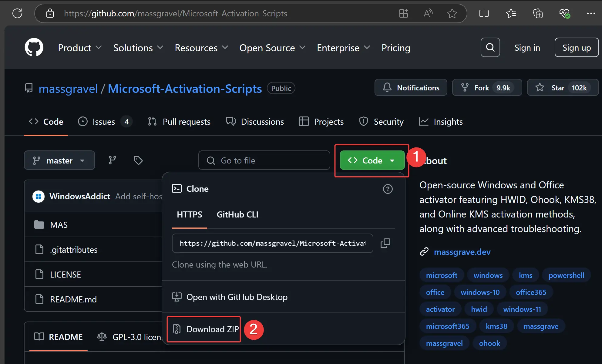Click the GitHub octocat logo
The width and height of the screenshot is (602, 364).
(x=34, y=47)
